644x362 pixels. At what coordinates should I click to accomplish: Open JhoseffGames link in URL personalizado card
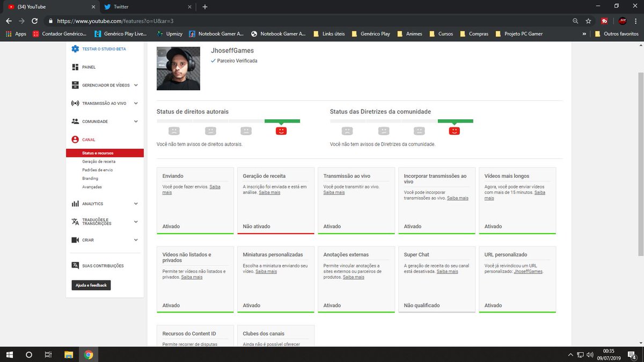(528, 271)
